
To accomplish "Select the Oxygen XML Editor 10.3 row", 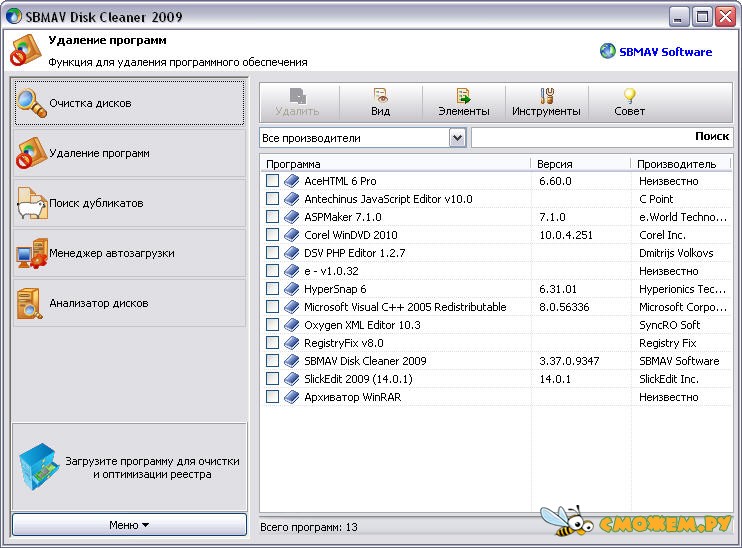I will point(495,325).
